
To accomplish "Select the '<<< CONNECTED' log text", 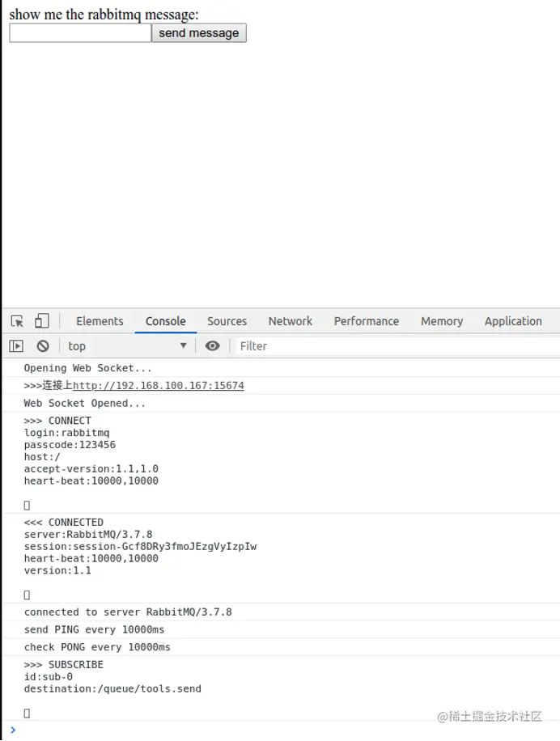I will (64, 523).
